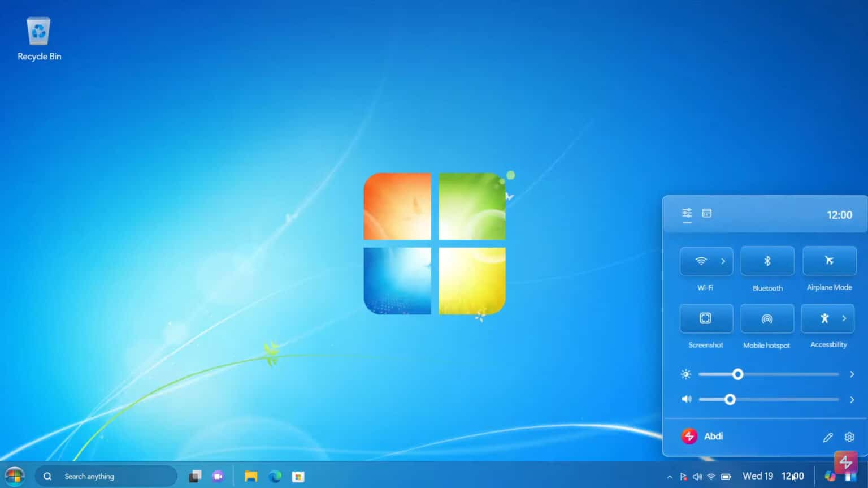The width and height of the screenshot is (868, 488).
Task: Adjust the volume slider
Action: [730, 399]
